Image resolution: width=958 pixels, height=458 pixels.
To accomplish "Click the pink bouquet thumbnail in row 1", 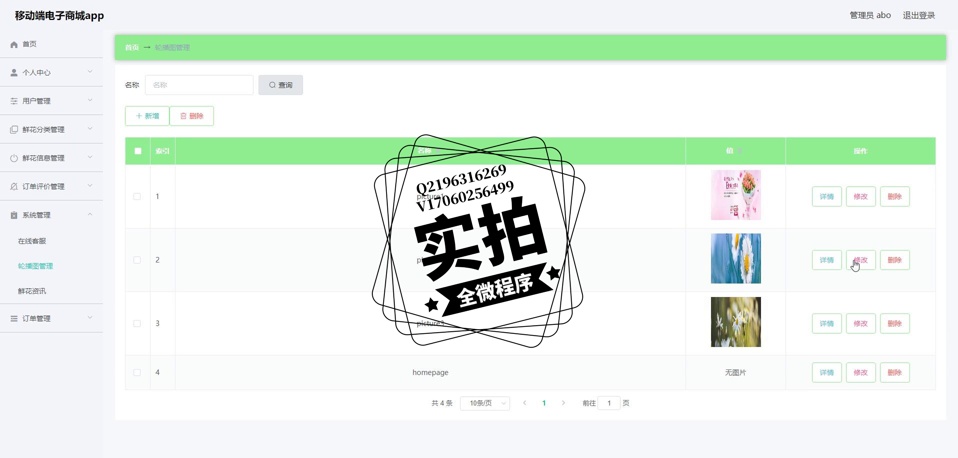I will [735, 195].
